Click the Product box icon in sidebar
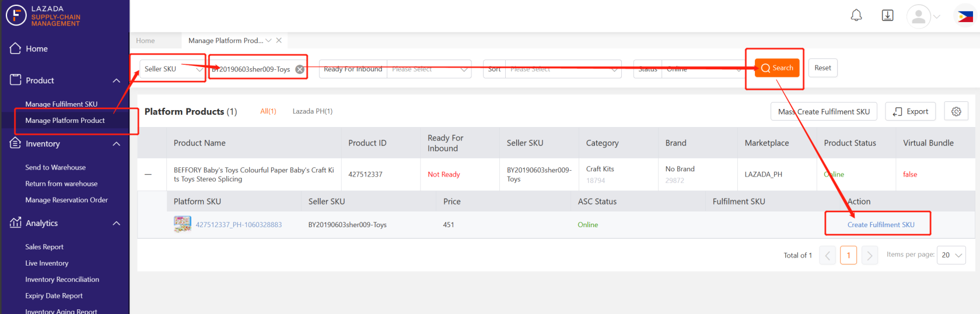Image resolution: width=980 pixels, height=314 pixels. pos(16,80)
